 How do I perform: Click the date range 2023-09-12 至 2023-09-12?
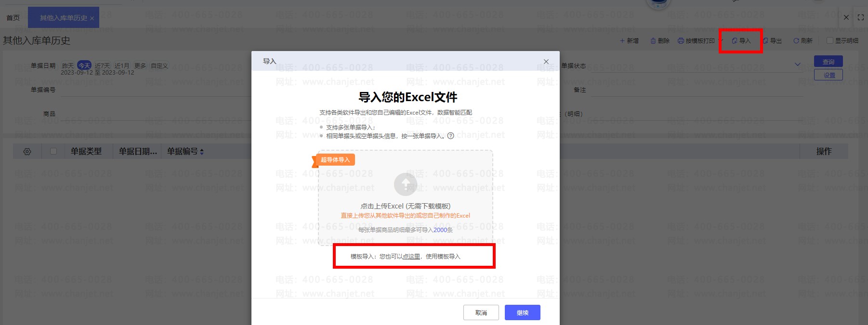point(97,73)
